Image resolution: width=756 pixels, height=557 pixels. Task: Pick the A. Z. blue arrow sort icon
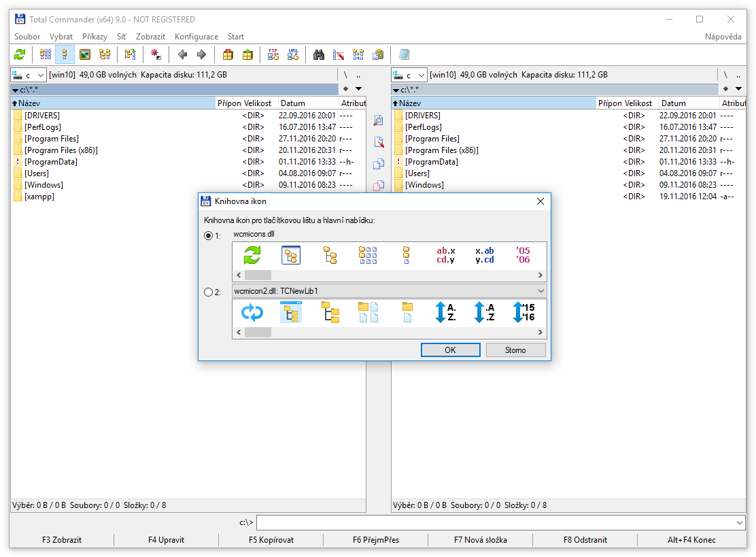(445, 312)
